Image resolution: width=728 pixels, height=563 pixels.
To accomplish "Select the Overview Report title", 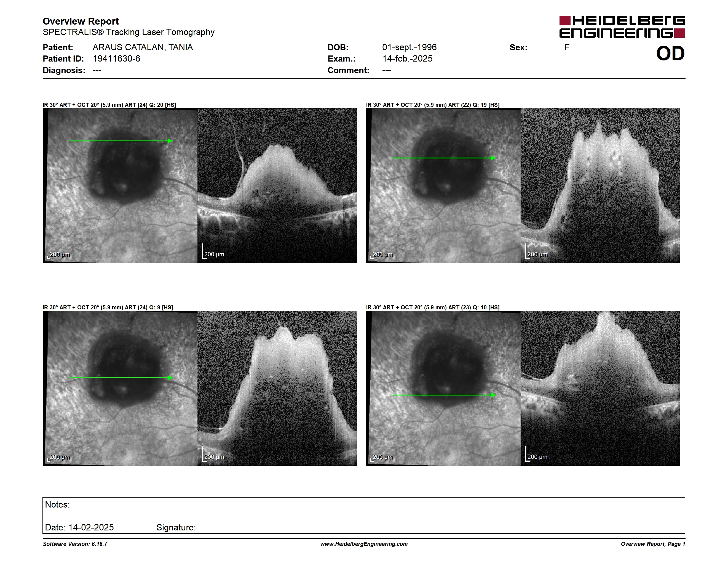I will 81,21.
